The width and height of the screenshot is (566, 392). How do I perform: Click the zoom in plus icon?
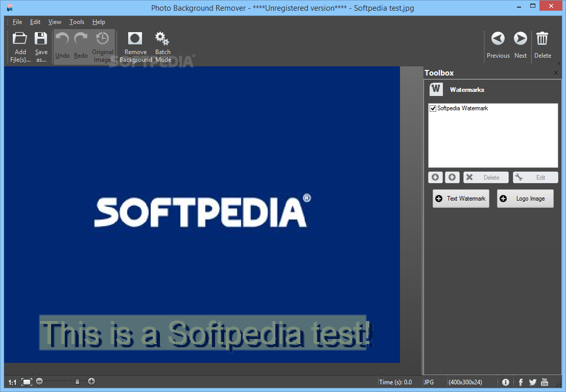[x=91, y=381]
